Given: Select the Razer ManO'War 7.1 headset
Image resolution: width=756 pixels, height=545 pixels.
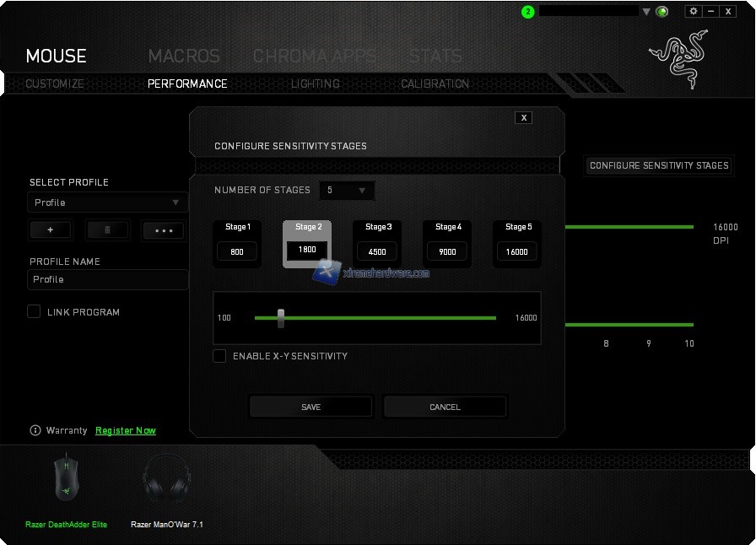Looking at the screenshot, I should (x=166, y=483).
